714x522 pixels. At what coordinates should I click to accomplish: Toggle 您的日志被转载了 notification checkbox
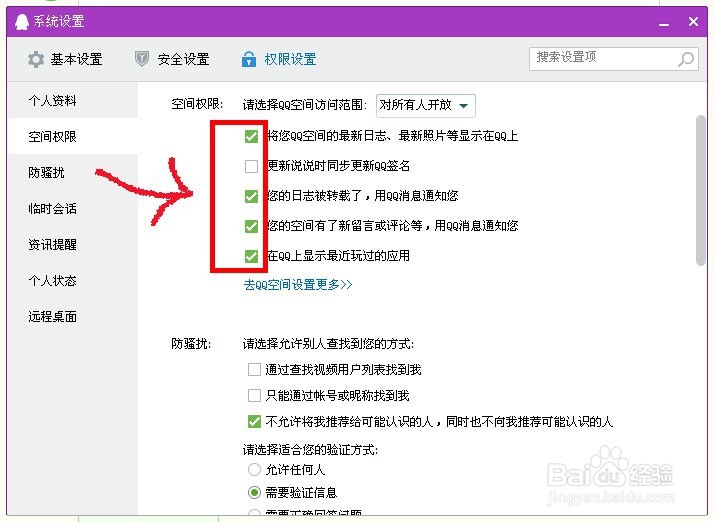pyautogui.click(x=251, y=196)
